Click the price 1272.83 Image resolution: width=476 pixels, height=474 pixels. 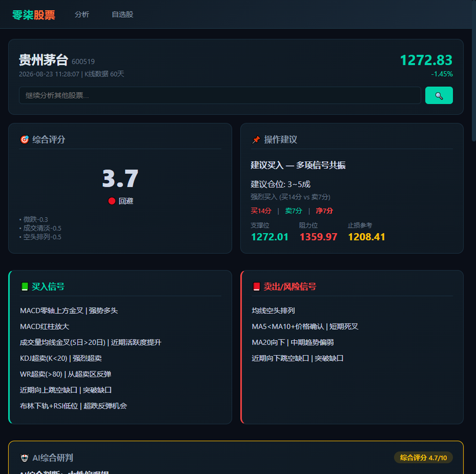pos(426,60)
